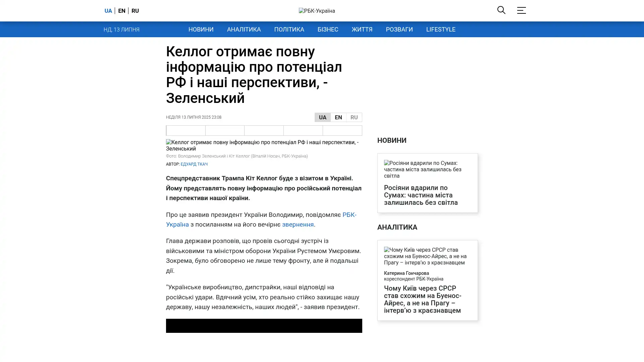
Task: Switch site language to EN in header
Action: tap(122, 11)
